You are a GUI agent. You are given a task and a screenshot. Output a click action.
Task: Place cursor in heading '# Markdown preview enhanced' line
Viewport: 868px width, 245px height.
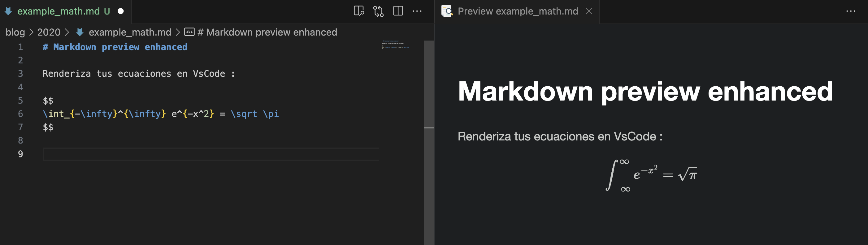coord(115,47)
